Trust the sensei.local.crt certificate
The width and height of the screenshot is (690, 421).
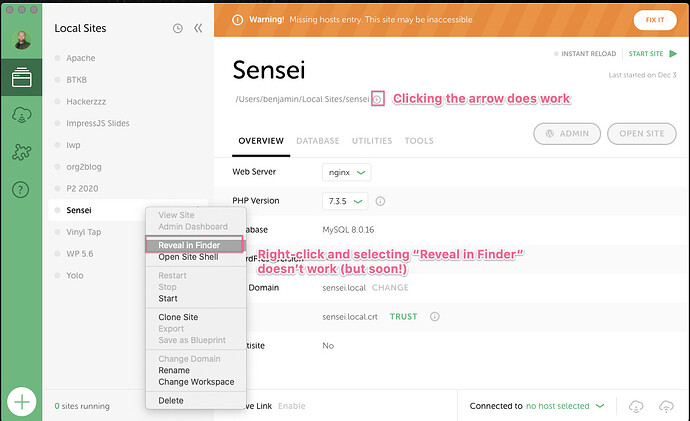point(404,316)
